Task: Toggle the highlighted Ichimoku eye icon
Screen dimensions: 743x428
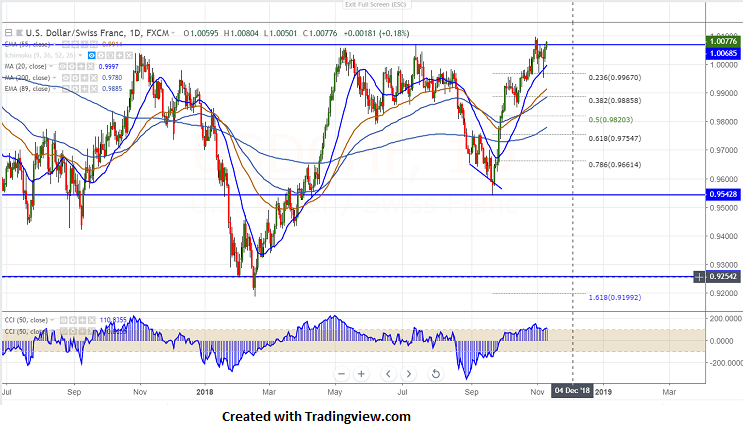Action: pos(91,55)
